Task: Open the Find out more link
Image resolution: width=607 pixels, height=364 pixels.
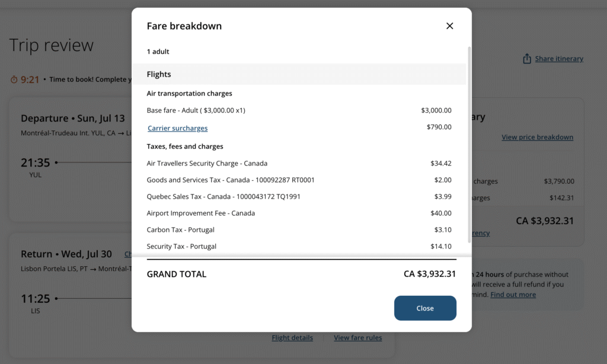Action: click(x=513, y=295)
